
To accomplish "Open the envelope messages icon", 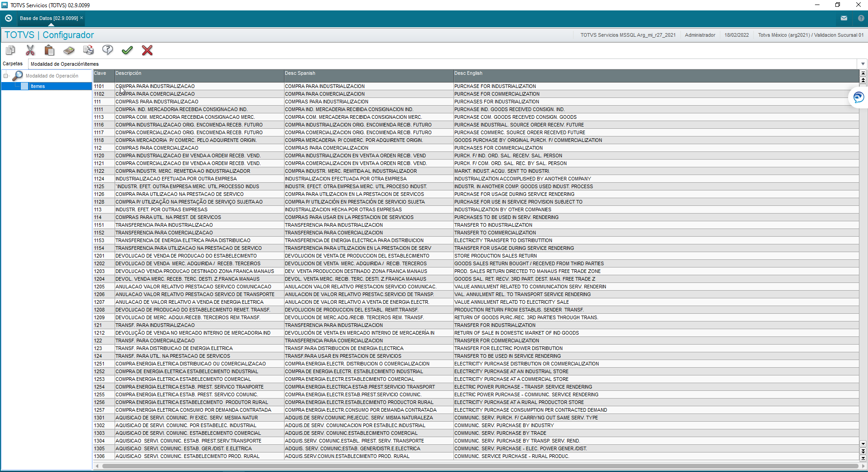I will (x=844, y=18).
